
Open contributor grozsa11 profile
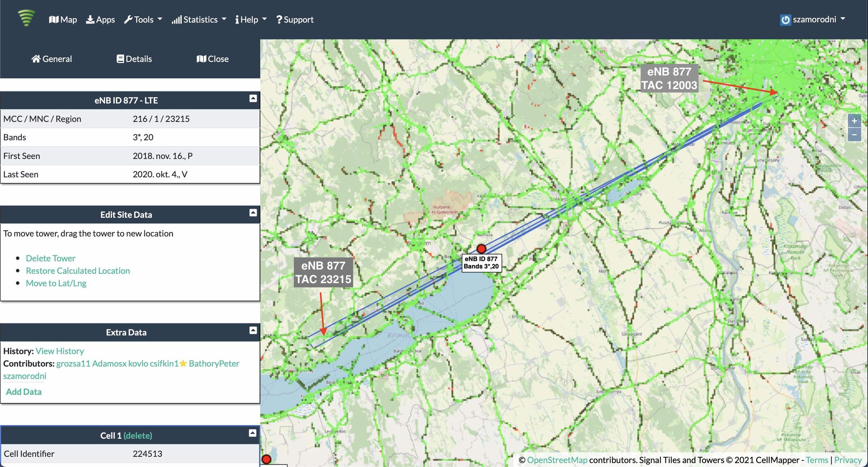[x=73, y=364]
